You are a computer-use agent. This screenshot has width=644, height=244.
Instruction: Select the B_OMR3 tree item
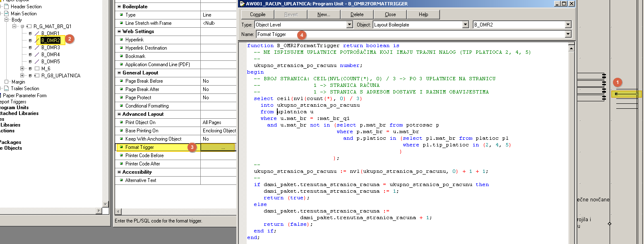pos(50,48)
